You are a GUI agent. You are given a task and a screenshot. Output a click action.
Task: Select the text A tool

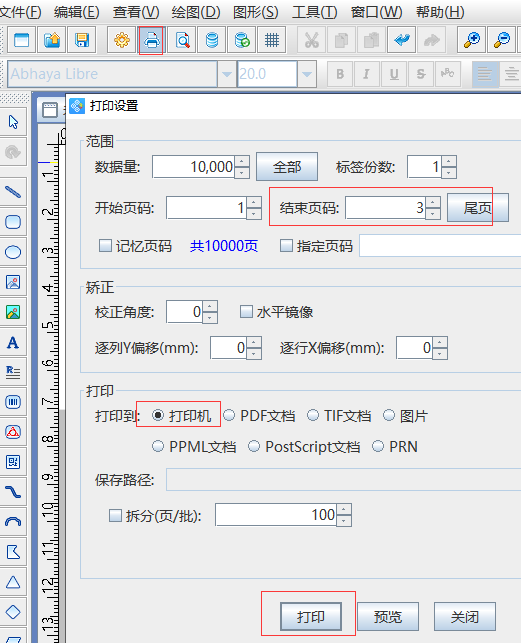pos(13,342)
